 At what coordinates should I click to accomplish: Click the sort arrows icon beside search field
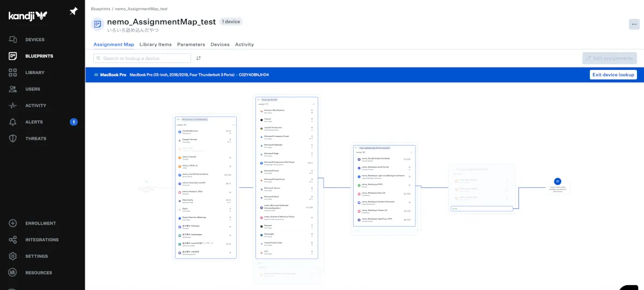tap(199, 58)
